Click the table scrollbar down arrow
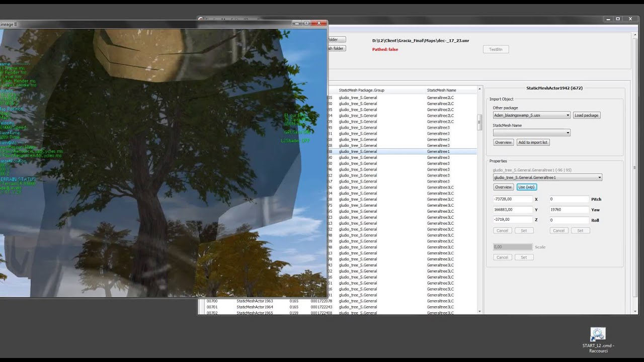 [x=479, y=312]
